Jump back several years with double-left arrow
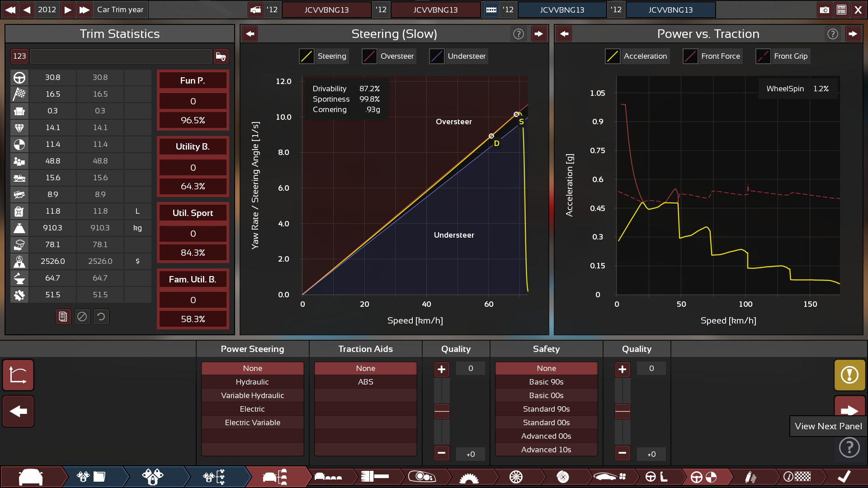 (10, 9)
